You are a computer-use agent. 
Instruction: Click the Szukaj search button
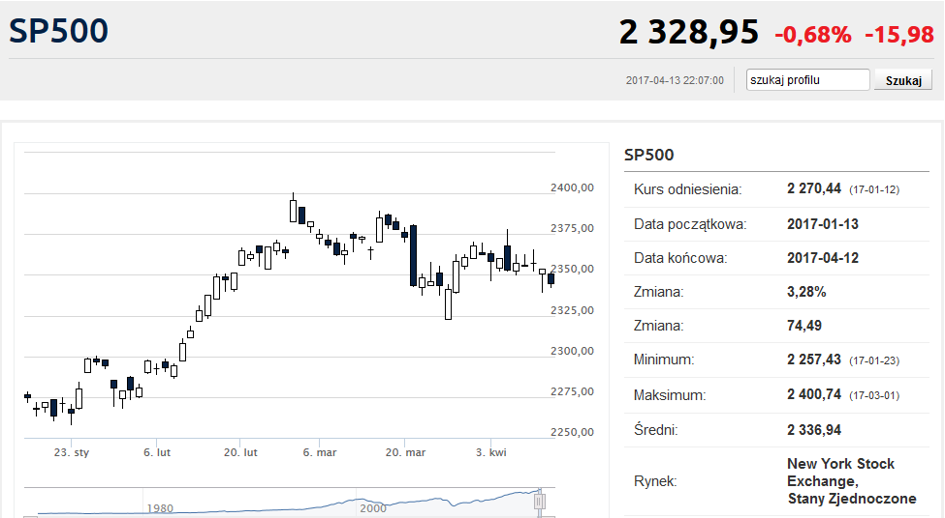tap(903, 80)
